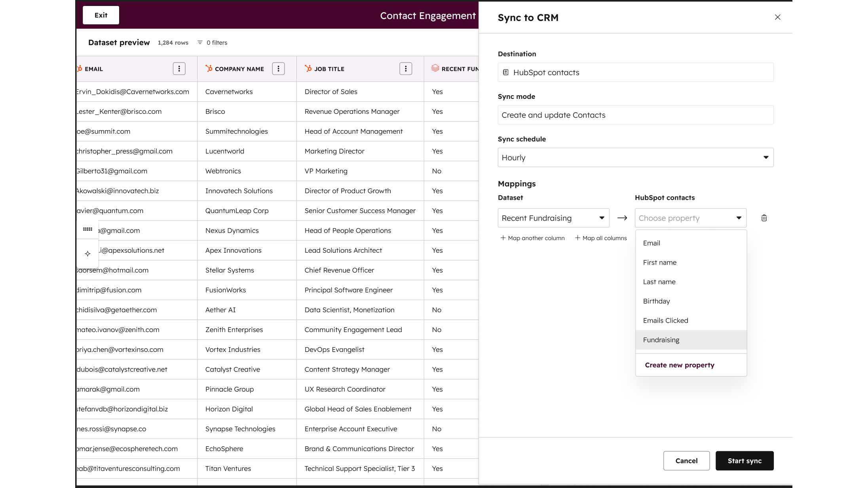The image size is (868, 488).
Task: Click Create new property link
Action: click(679, 365)
